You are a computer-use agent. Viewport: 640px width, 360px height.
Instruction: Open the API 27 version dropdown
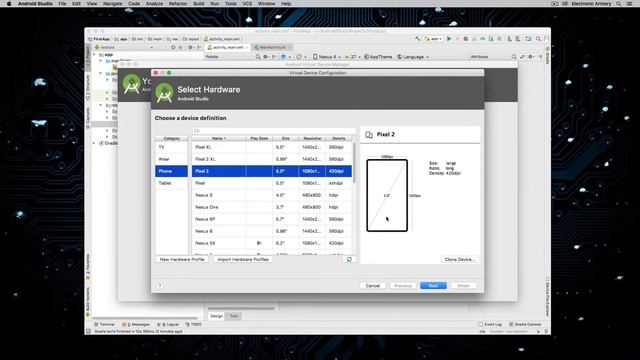(x=353, y=57)
